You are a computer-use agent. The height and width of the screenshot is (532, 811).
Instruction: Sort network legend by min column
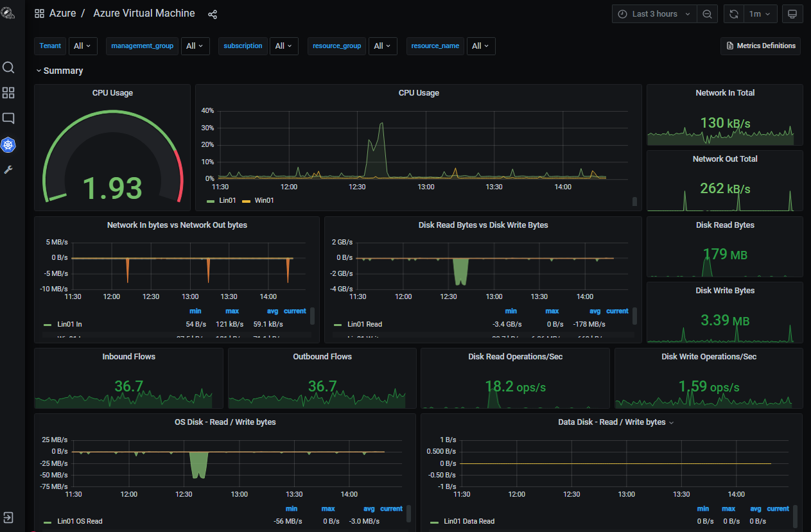tap(196, 311)
